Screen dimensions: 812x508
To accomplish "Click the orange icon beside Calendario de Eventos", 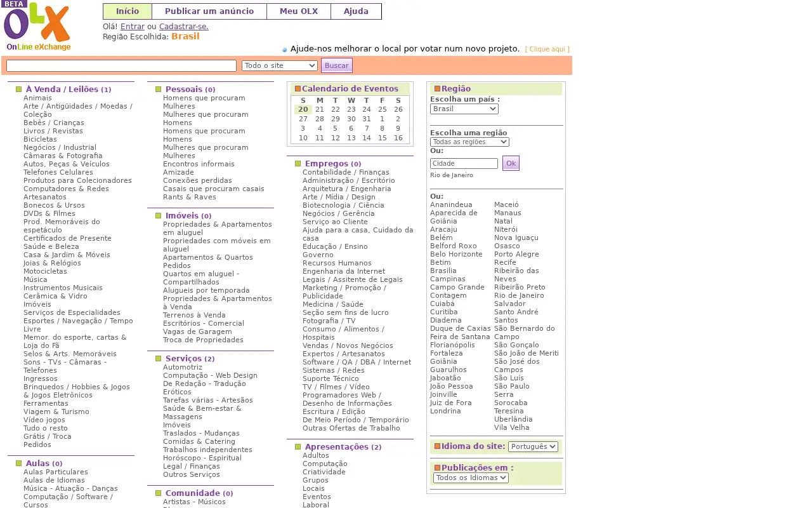I will pyautogui.click(x=298, y=89).
